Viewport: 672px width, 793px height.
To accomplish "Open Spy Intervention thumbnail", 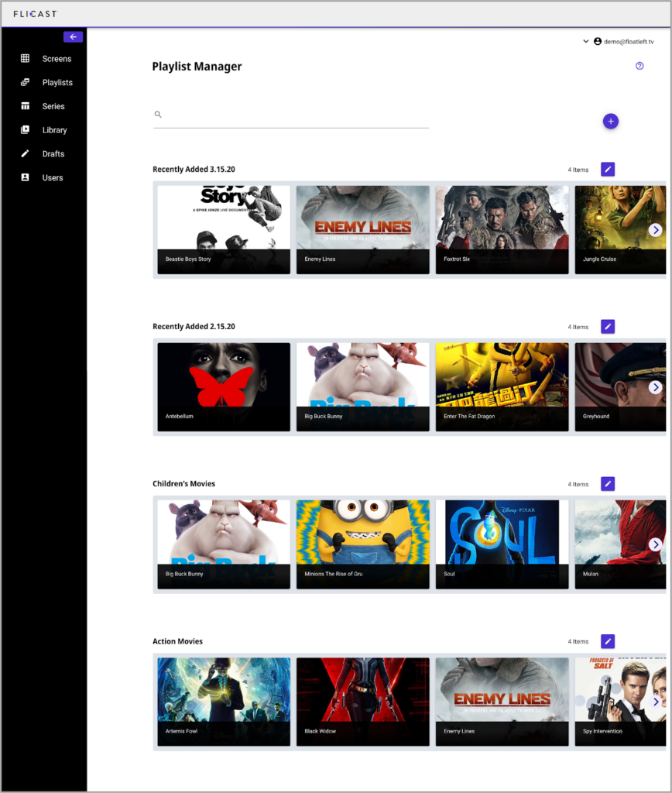I will tap(620, 702).
